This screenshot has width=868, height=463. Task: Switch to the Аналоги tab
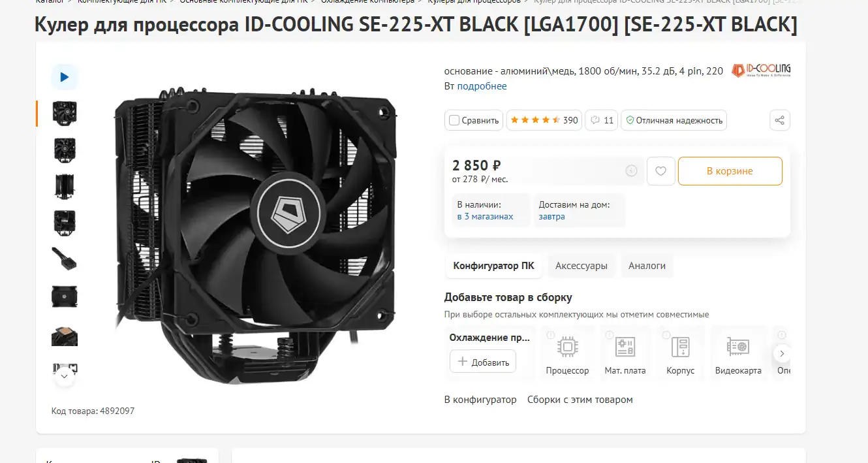coord(647,266)
